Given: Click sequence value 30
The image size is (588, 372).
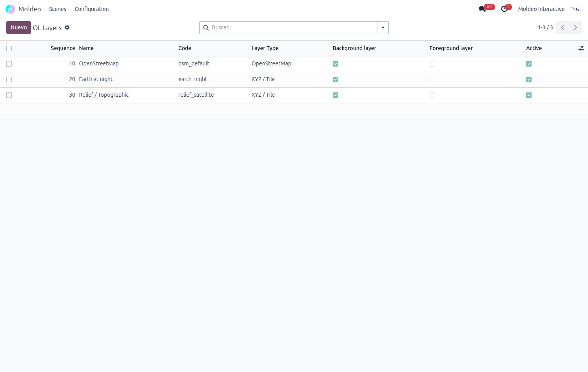Looking at the screenshot, I should (72, 95).
